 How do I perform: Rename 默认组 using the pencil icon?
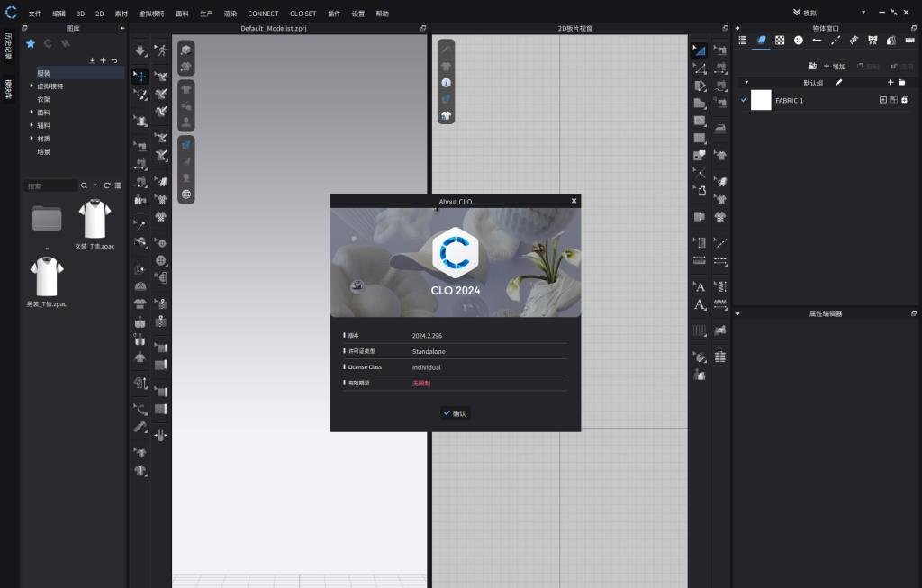[839, 82]
